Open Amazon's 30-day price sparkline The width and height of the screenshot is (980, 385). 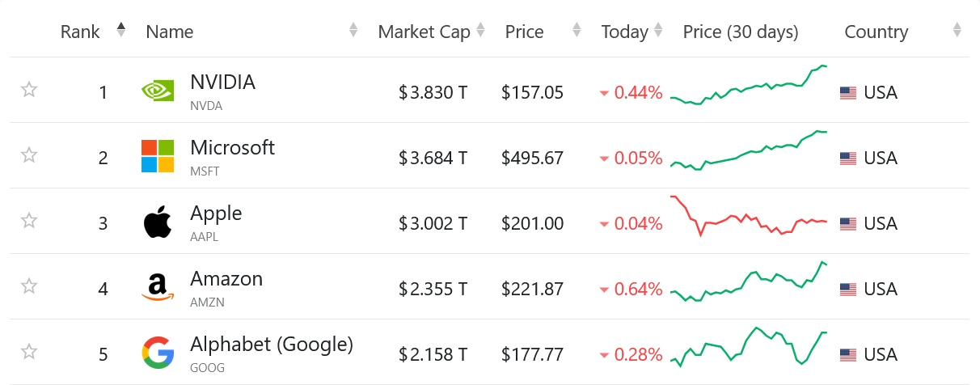(749, 281)
